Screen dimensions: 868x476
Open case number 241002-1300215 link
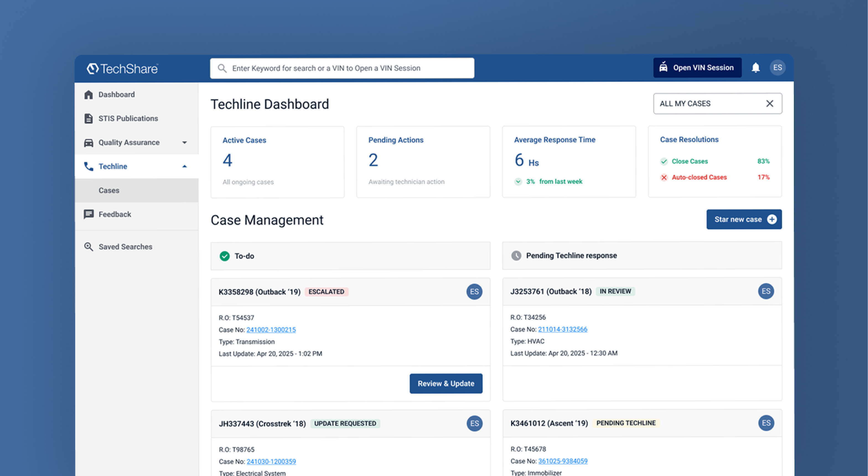click(x=271, y=330)
